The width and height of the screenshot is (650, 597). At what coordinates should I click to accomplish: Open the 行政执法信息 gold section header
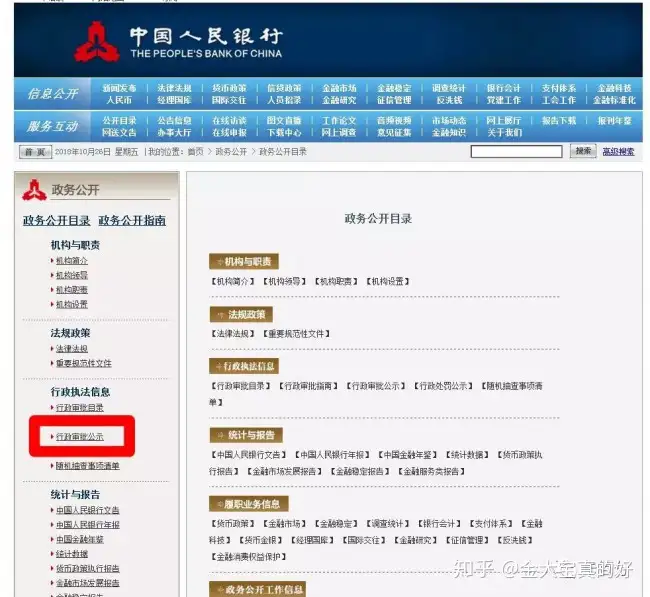[244, 366]
